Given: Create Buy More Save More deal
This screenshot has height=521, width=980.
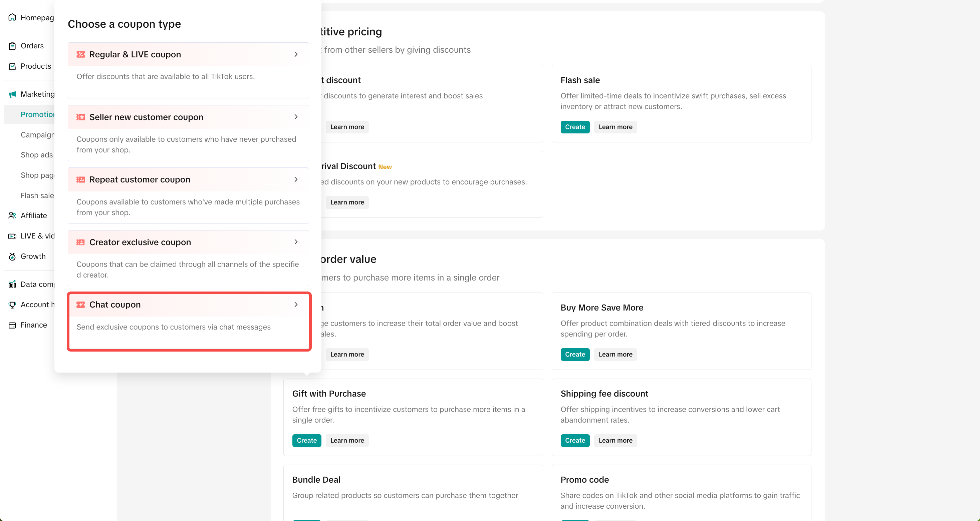Looking at the screenshot, I should pos(574,355).
